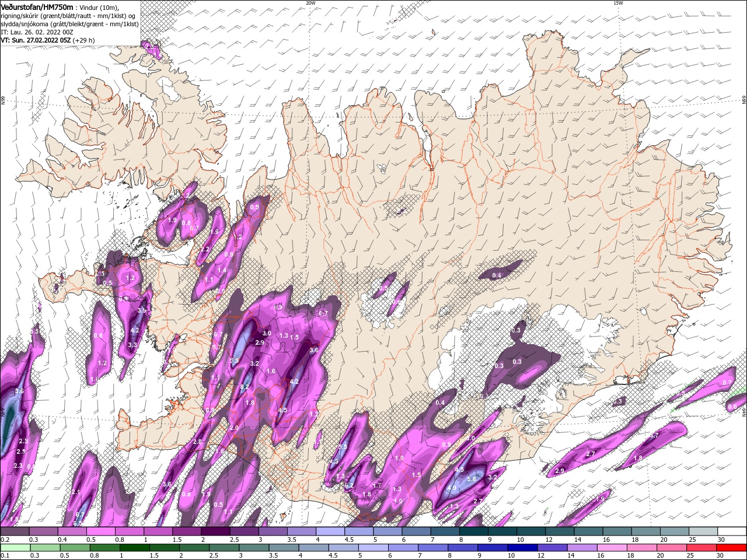The image size is (747, 560).
Task: Select the pale green 0.1 rain swatch
Action: pyautogui.click(x=14, y=548)
